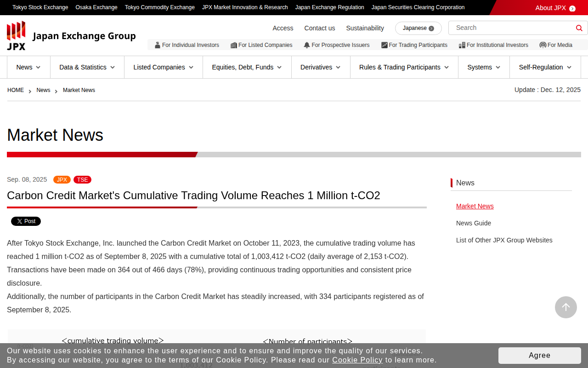Click the For Individual Investors person icon
588x368 pixels.
pos(158,45)
